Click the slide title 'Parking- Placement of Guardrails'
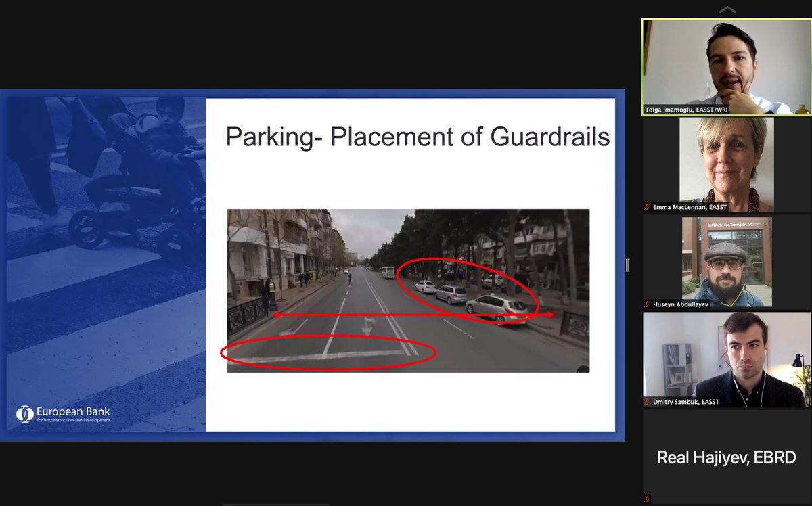The width and height of the screenshot is (812, 506). tap(418, 137)
